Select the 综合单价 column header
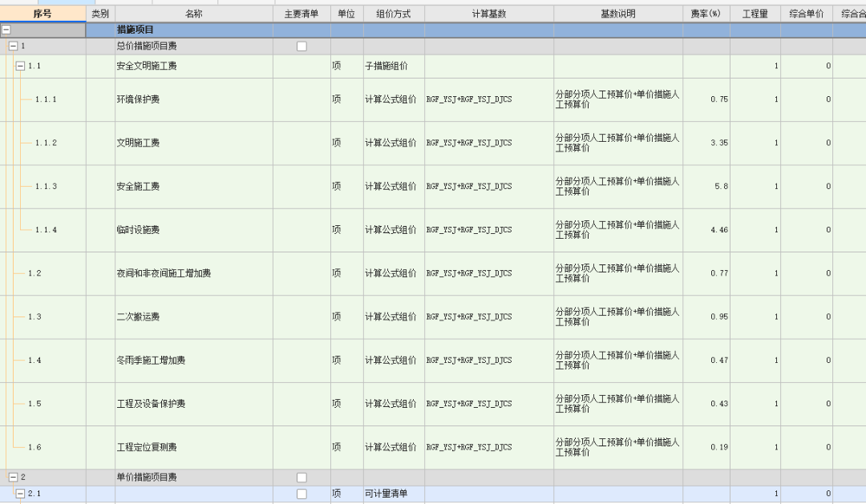Image resolution: width=866 pixels, height=504 pixels. point(807,14)
